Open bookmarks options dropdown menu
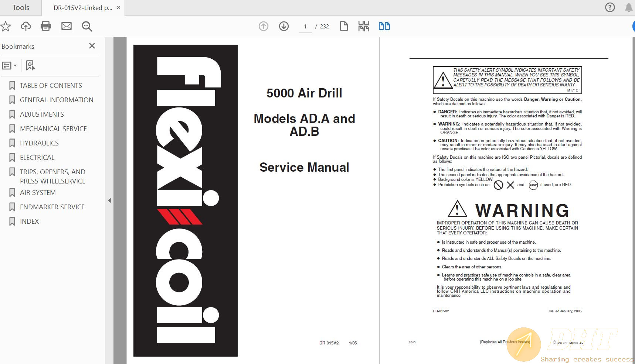Image resolution: width=635 pixels, height=364 pixels. click(10, 66)
